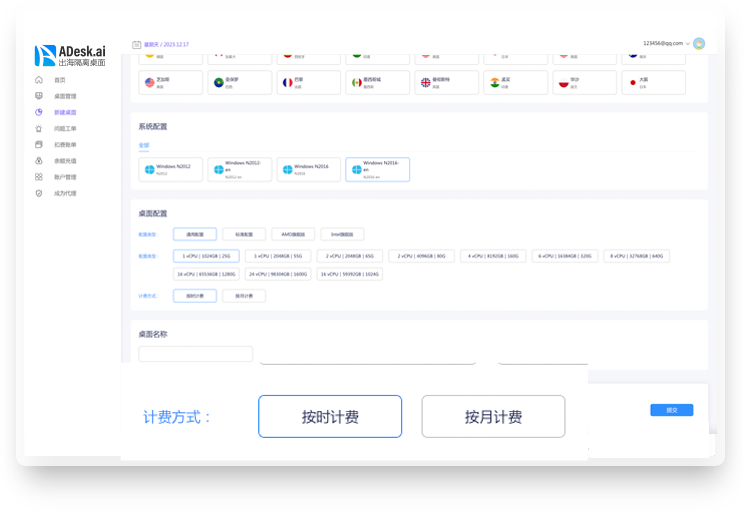Image resolution: width=745 pixels, height=513 pixels.
Task: Choose the Windows N2016-en system card
Action: click(x=377, y=170)
